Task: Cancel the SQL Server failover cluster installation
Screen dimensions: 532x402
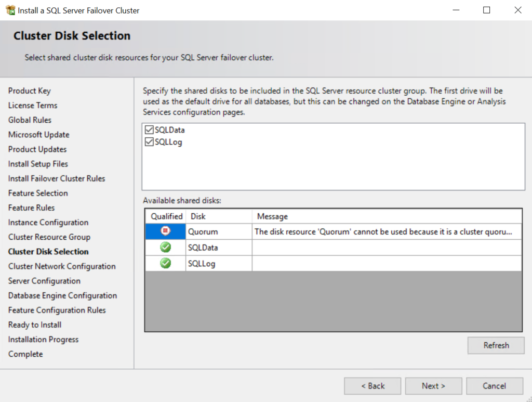Action: point(494,385)
